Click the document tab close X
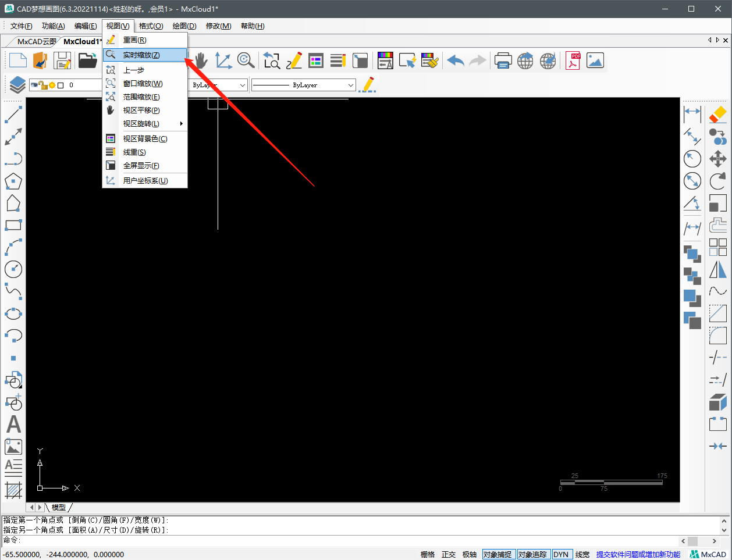This screenshot has height=560, width=732. [725, 40]
